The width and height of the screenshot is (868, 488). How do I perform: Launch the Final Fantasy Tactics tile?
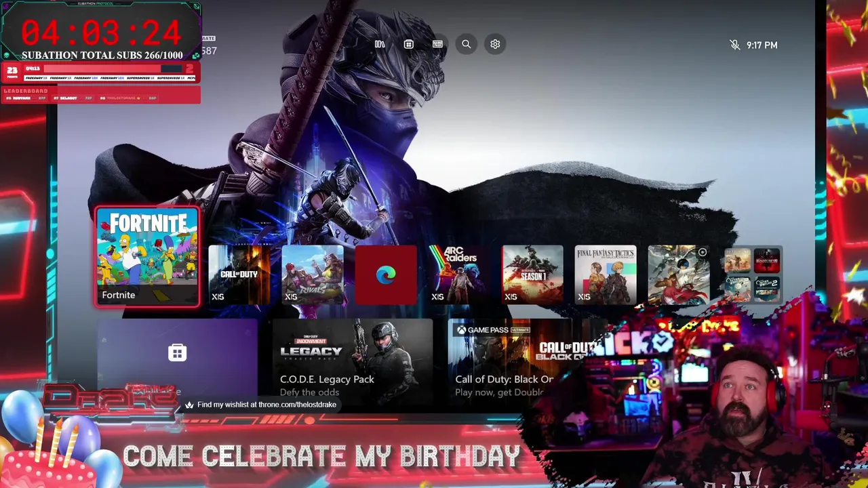pos(606,274)
